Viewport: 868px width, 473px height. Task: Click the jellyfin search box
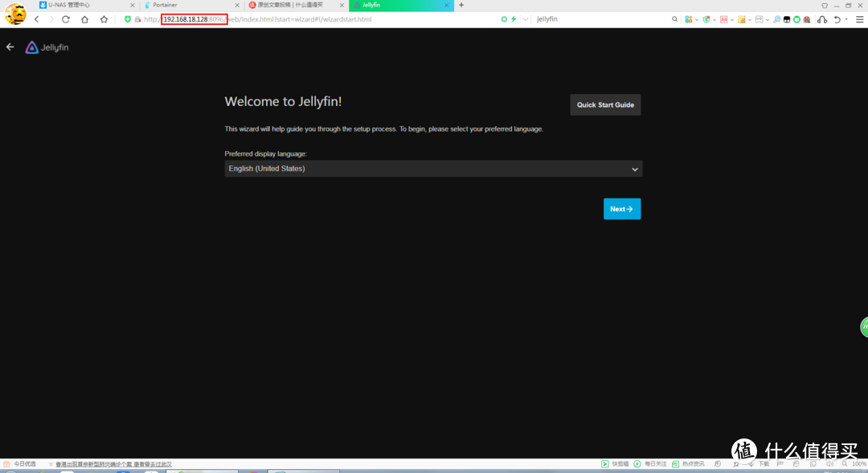600,19
